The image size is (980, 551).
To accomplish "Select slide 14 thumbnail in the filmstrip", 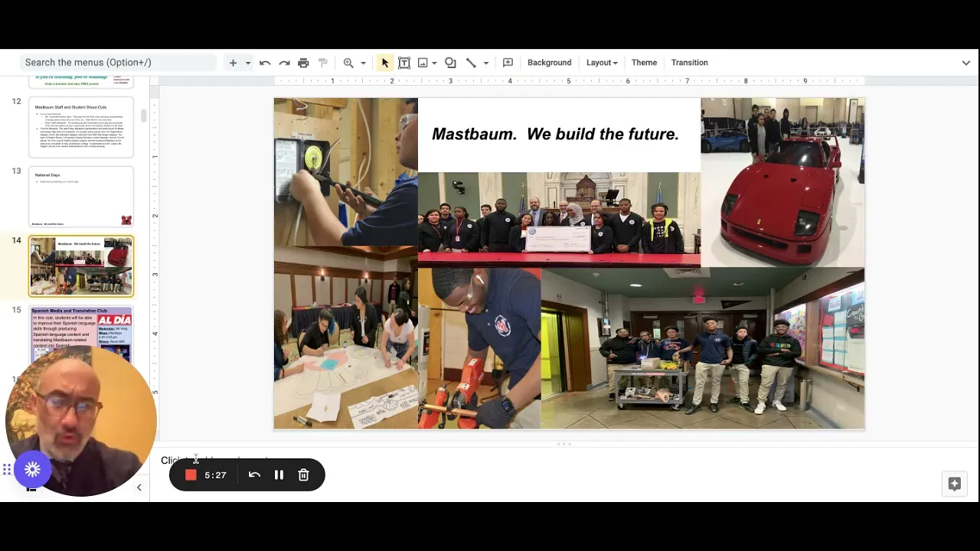I will coord(81,266).
